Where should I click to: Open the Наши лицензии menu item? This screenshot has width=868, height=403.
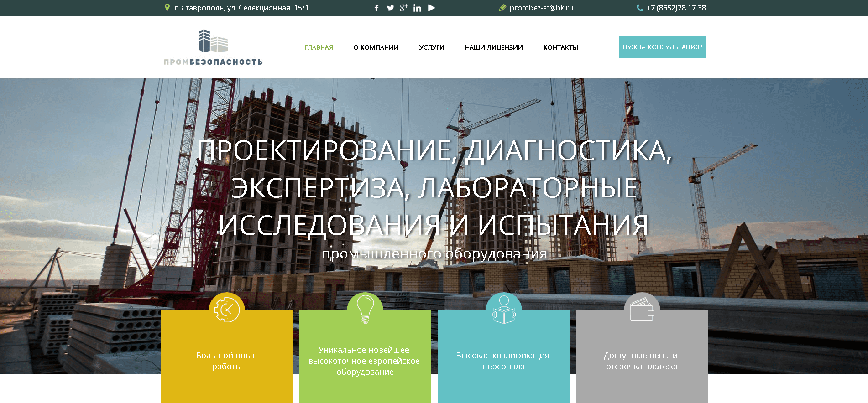(x=494, y=47)
